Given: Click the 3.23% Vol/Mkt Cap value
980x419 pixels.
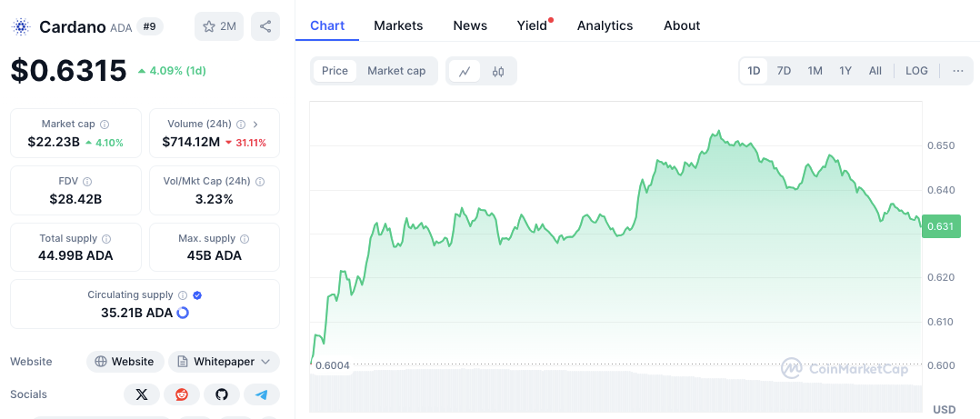Looking at the screenshot, I should pos(215,200).
